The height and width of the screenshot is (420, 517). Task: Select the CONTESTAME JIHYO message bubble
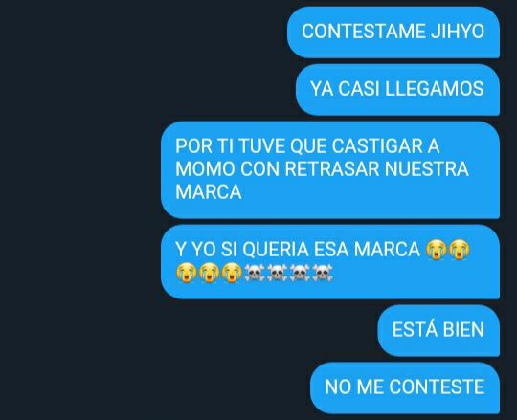[393, 33]
